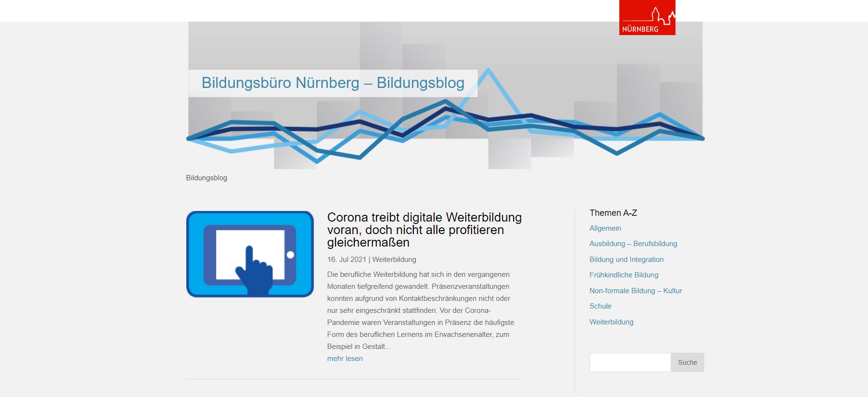
Task: Select Ausbildung – Berufsbildung topic
Action: [633, 244]
